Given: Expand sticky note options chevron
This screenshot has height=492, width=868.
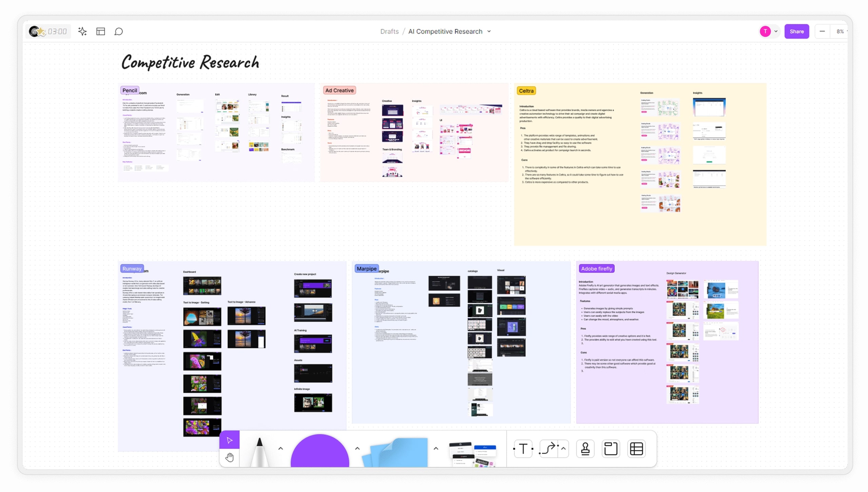Looking at the screenshot, I should [436, 448].
